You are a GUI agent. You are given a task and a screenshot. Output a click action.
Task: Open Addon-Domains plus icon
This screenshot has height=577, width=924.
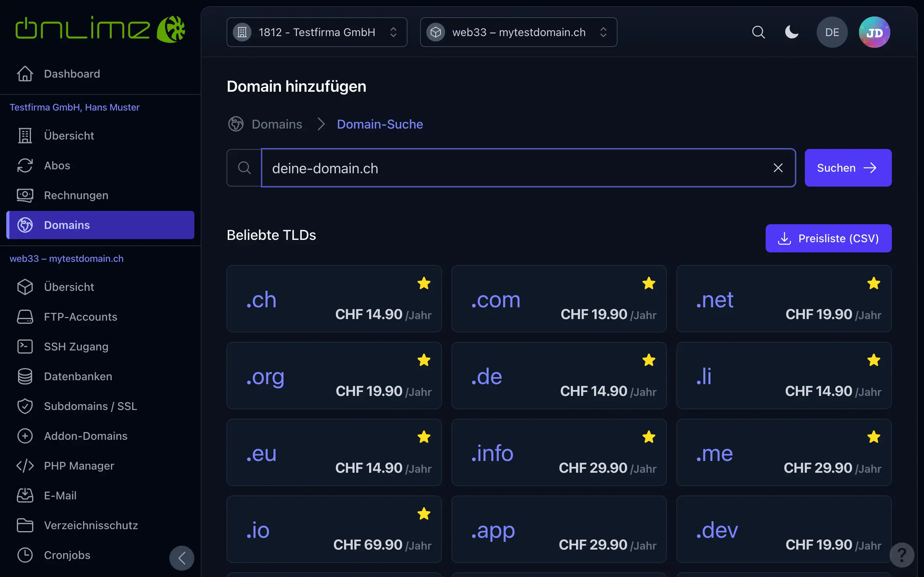tap(25, 436)
